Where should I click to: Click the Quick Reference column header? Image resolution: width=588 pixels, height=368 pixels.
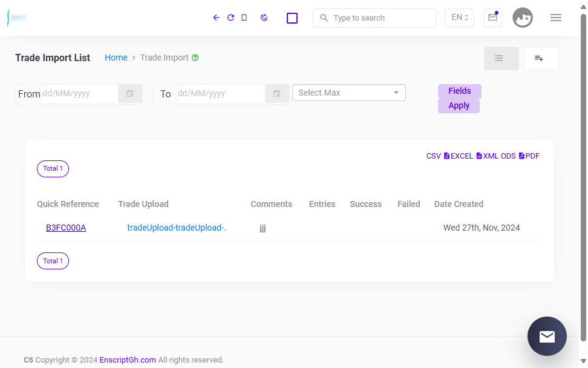point(68,204)
